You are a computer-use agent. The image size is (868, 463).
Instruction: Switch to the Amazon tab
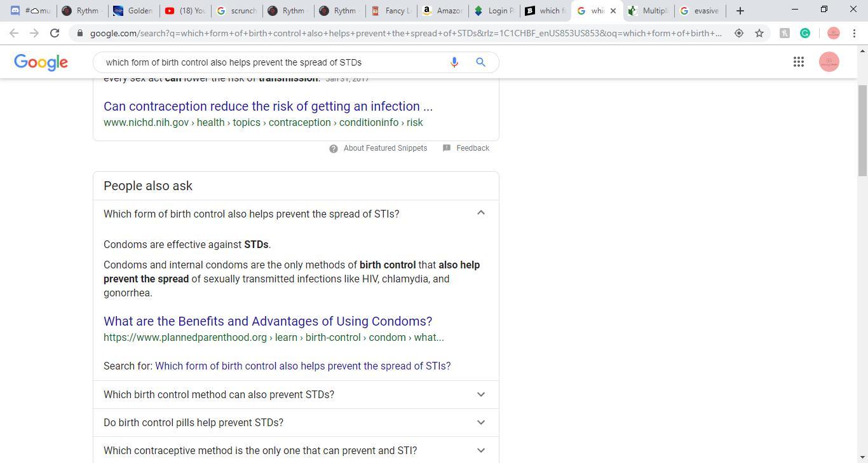tap(443, 11)
